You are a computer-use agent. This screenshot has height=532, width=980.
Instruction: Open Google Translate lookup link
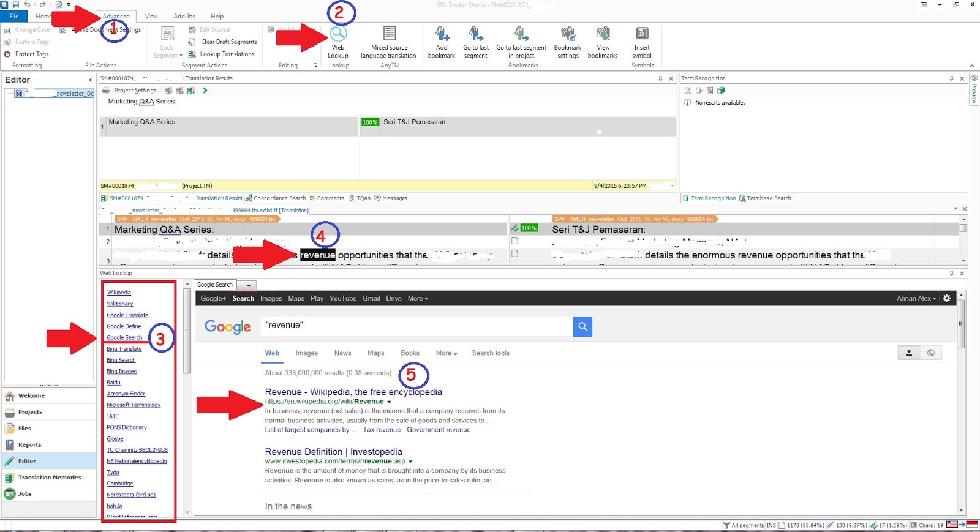[127, 315]
